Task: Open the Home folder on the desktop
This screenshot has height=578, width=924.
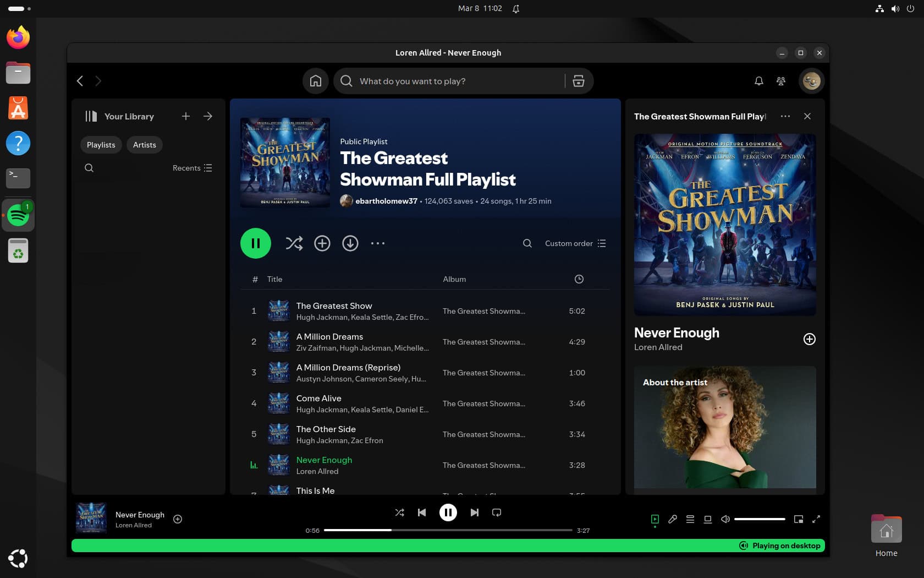Action: [886, 536]
